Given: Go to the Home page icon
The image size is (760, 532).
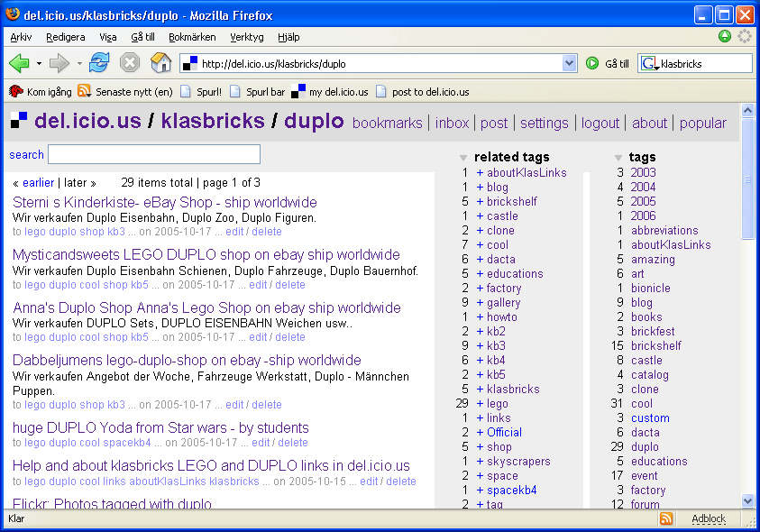Looking at the screenshot, I should (160, 63).
